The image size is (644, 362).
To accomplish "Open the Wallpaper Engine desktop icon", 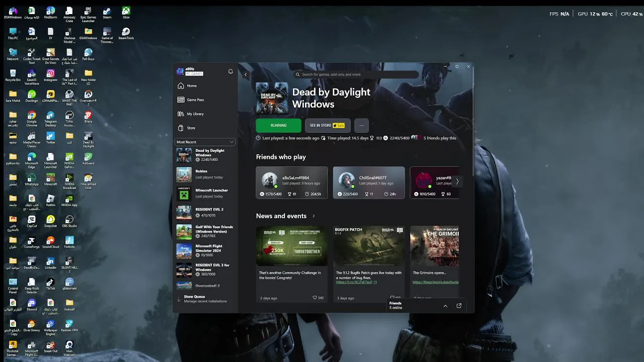I will [50, 328].
